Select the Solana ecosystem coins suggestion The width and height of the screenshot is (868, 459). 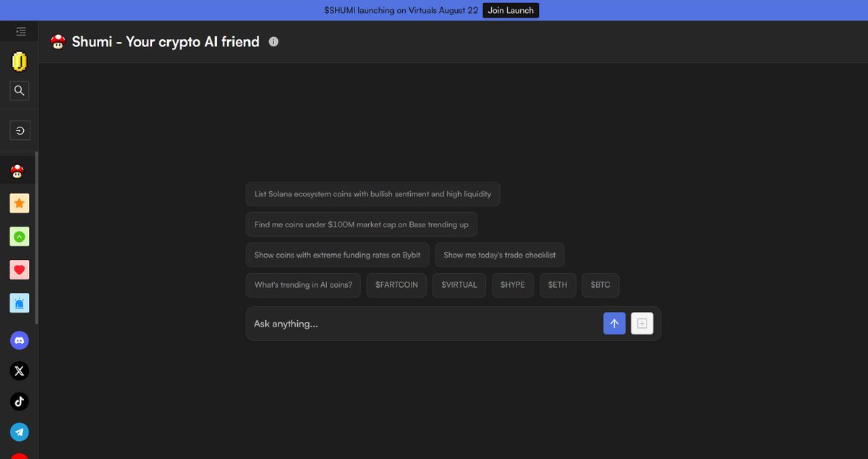pyautogui.click(x=373, y=194)
